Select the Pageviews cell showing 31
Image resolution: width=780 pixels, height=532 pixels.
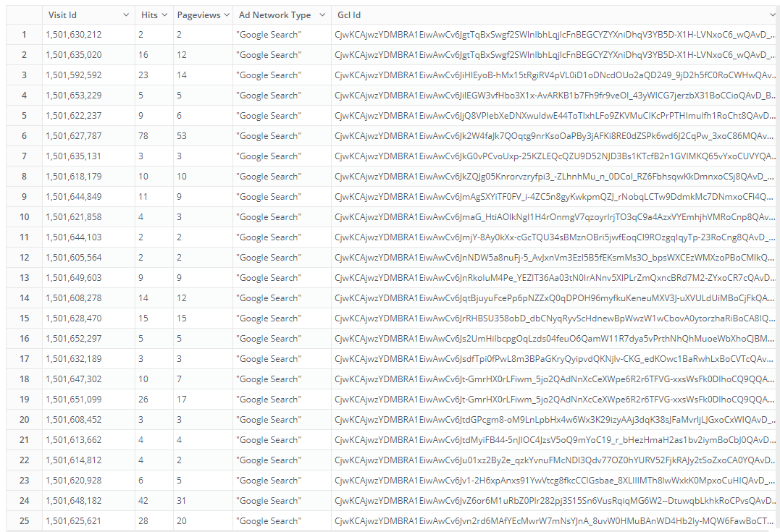point(182,501)
